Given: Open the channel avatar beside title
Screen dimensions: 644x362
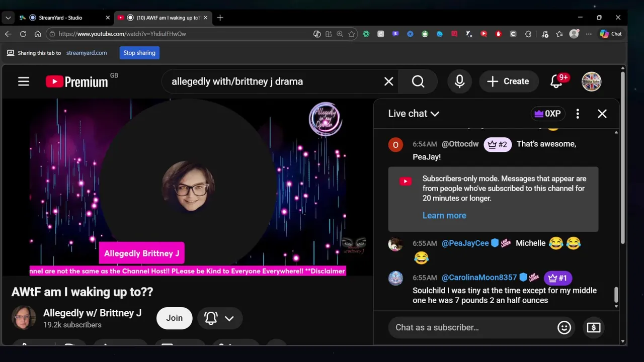Looking at the screenshot, I should 24,318.
